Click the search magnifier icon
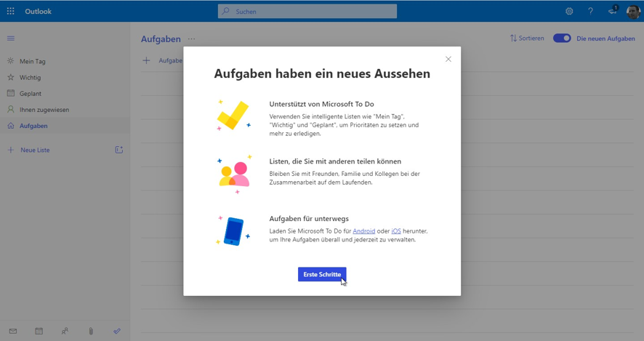 pyautogui.click(x=225, y=12)
